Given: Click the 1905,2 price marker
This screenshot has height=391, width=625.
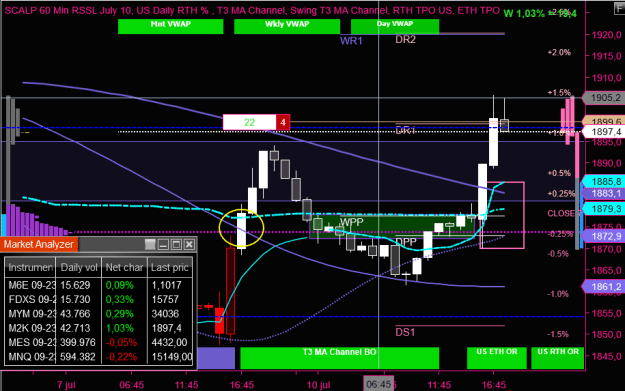Looking at the screenshot, I should click(604, 98).
